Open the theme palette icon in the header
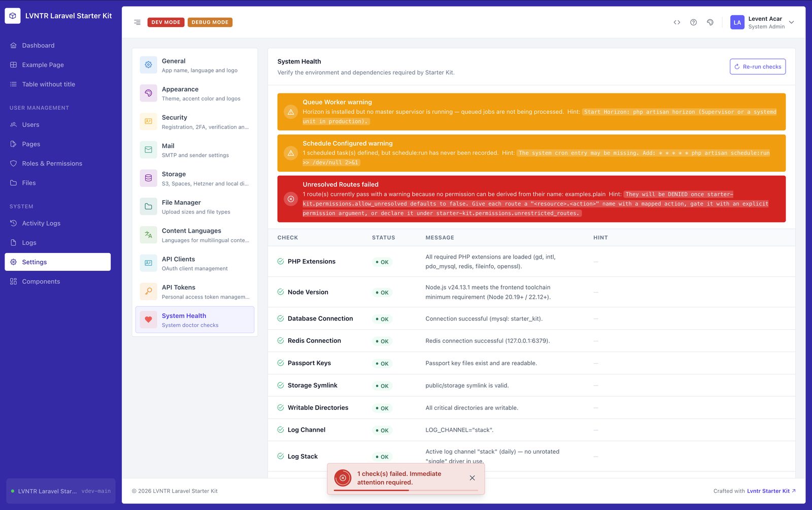 (x=710, y=22)
